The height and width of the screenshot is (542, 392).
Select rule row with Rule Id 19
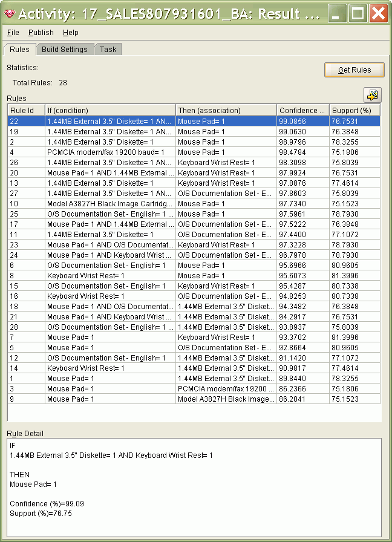coord(194,132)
